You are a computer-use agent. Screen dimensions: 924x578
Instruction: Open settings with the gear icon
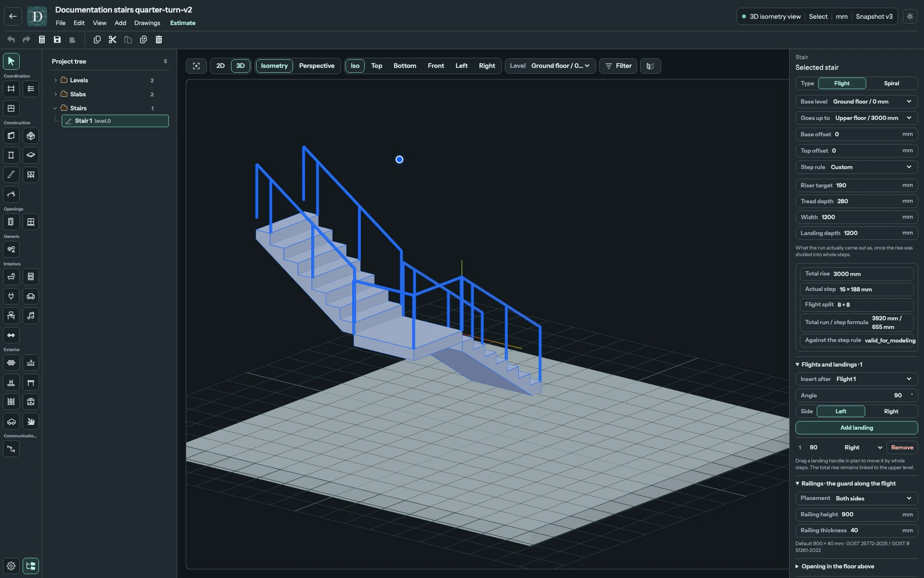click(x=11, y=566)
